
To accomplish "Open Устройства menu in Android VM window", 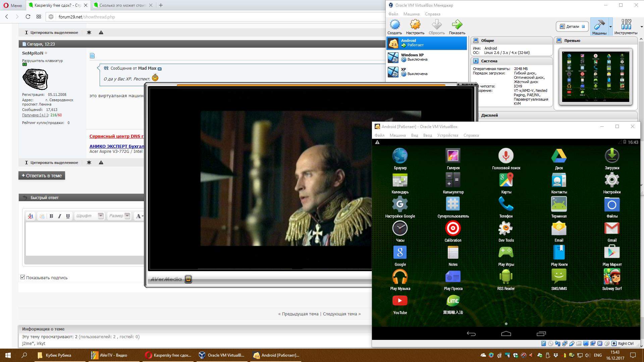I will pos(447,135).
